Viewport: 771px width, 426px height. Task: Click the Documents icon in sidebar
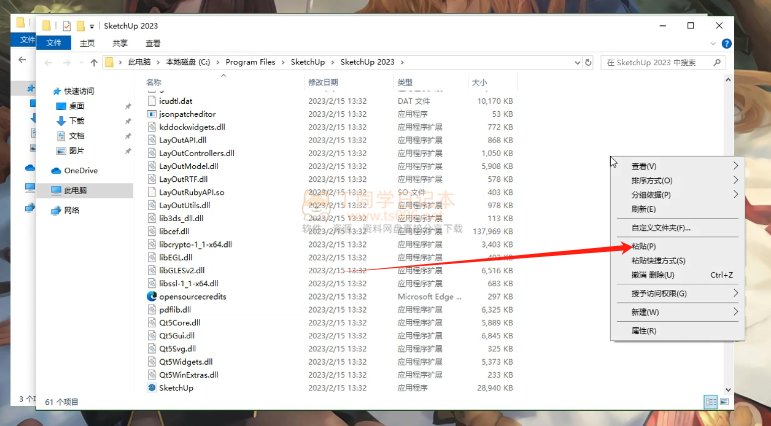61,136
